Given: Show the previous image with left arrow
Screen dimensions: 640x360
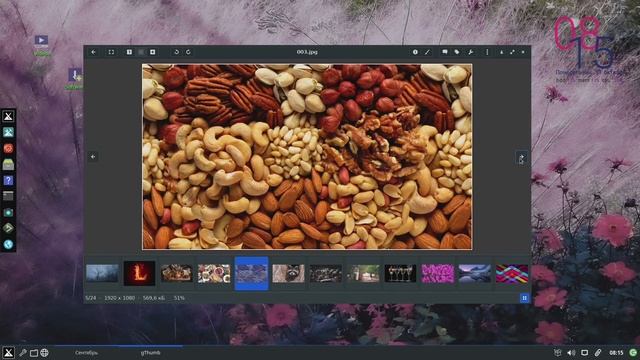Looking at the screenshot, I should (93, 157).
